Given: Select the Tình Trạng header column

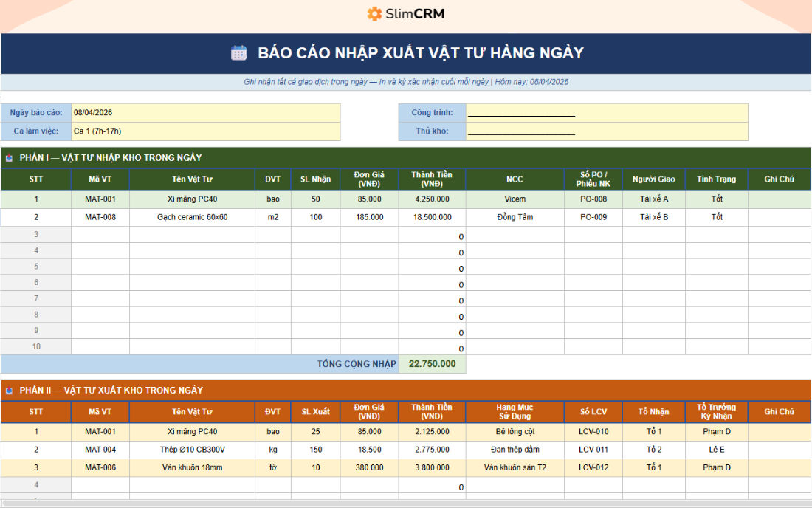Looking at the screenshot, I should pyautogui.click(x=716, y=179).
